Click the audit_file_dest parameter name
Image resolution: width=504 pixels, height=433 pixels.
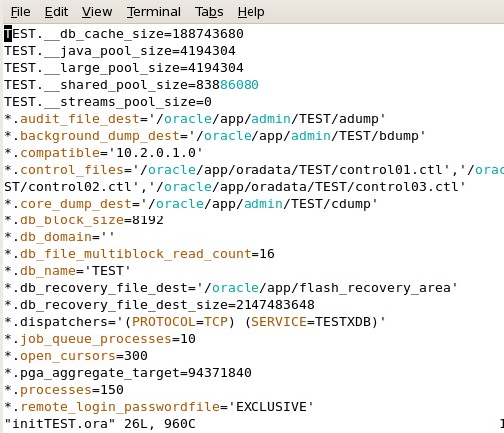pos(80,119)
